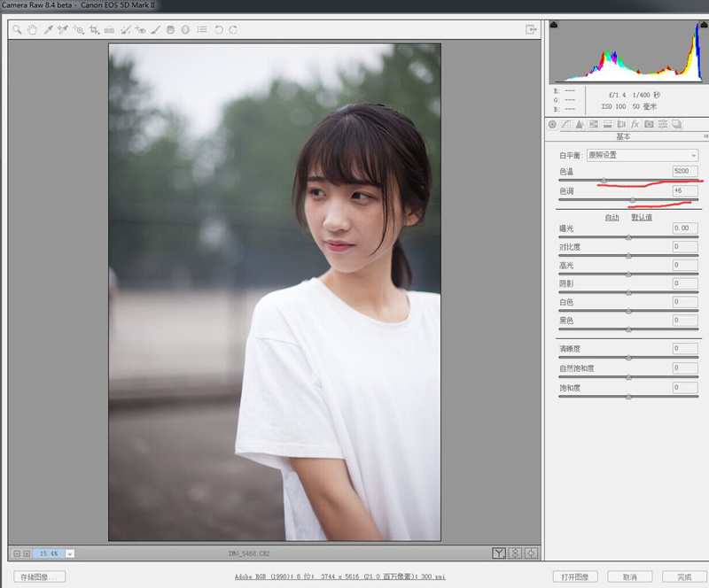Rotate image 90° clockwise
Image resolution: width=709 pixels, height=588 pixels.
tap(233, 30)
